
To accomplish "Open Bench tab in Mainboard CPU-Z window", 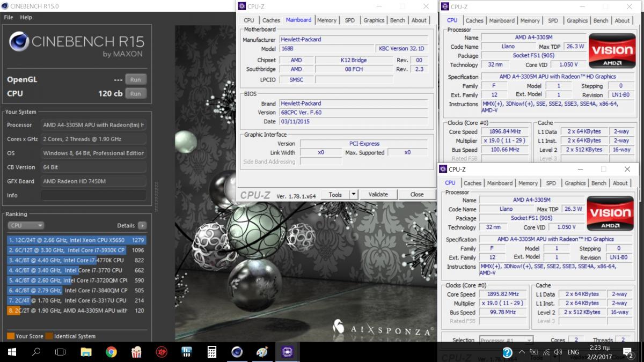I will 398,20.
